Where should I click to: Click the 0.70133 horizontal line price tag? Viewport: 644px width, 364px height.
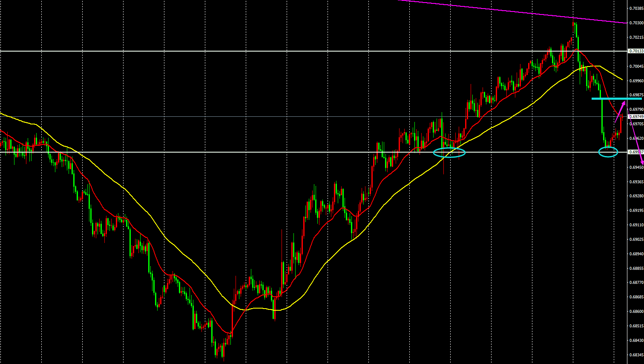coord(635,51)
